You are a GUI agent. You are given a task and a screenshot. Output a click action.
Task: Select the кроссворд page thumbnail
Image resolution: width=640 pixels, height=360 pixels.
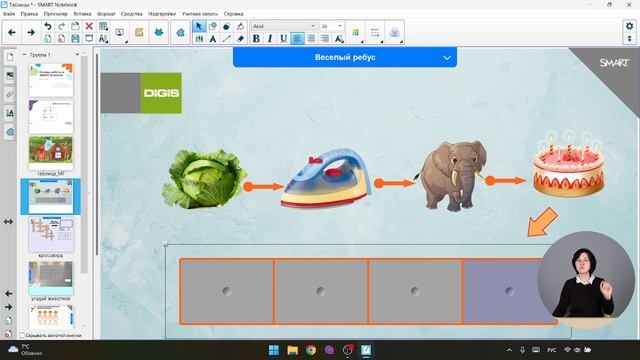(x=51, y=235)
